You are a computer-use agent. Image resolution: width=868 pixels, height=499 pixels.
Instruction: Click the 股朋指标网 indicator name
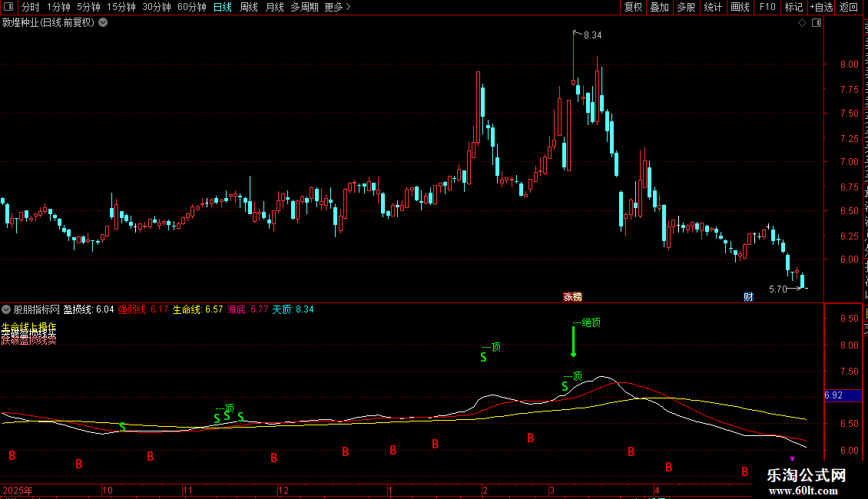coord(37,309)
